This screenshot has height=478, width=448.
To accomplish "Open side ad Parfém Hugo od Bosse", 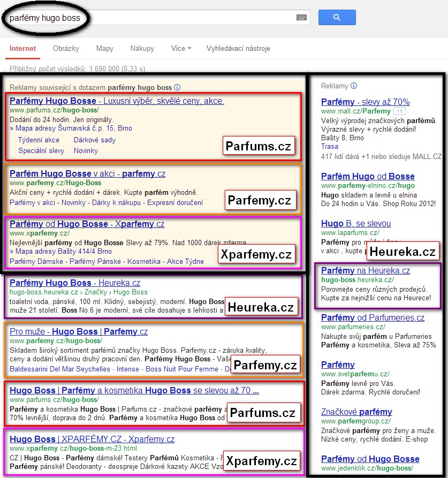I will click(x=368, y=176).
